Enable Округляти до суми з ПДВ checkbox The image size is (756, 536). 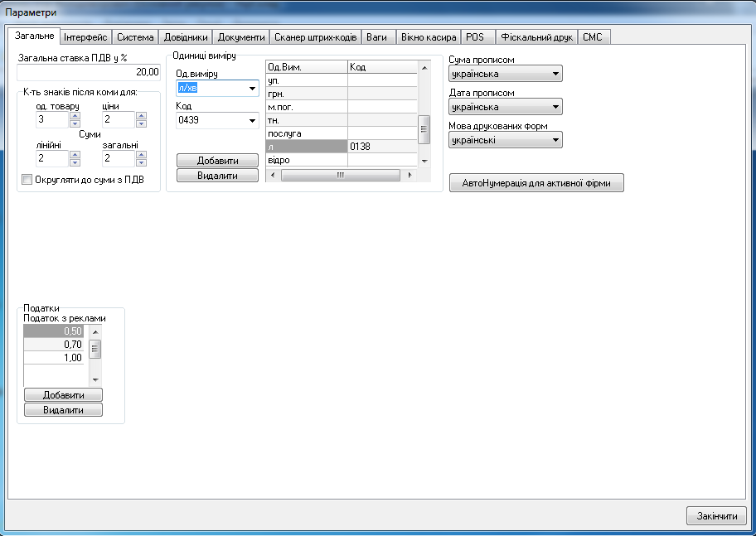click(27, 179)
